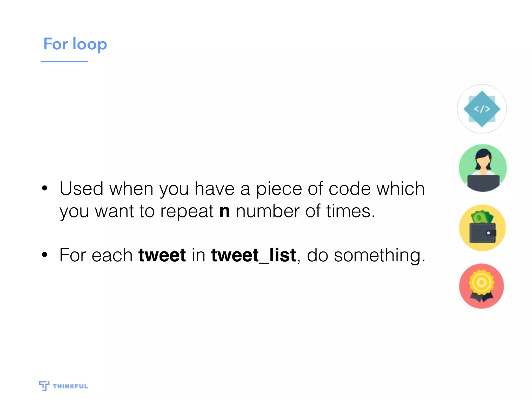Click the bold term 'tweet_list'
Screen dimensions: 532x399
(x=254, y=256)
